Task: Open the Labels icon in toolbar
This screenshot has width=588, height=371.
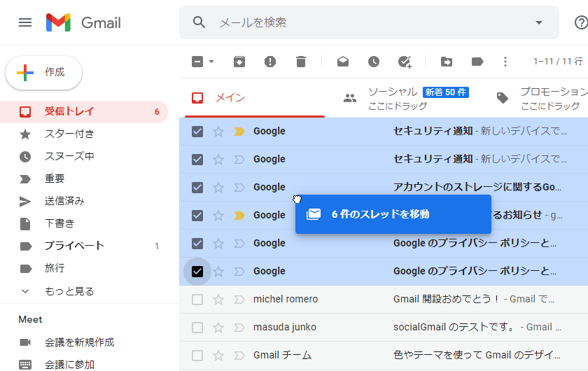Action: point(477,62)
